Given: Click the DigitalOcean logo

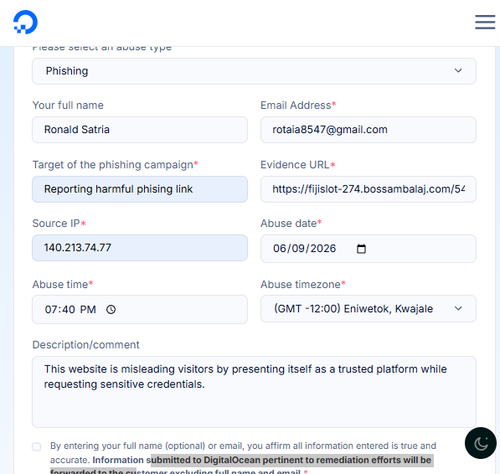Looking at the screenshot, I should pos(25,22).
